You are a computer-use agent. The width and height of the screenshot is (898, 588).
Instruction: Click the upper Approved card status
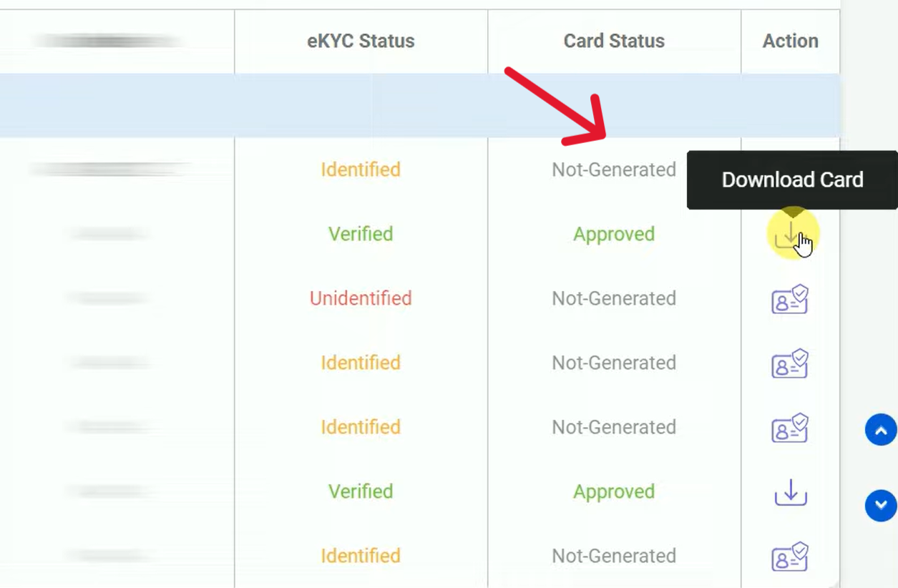(614, 234)
